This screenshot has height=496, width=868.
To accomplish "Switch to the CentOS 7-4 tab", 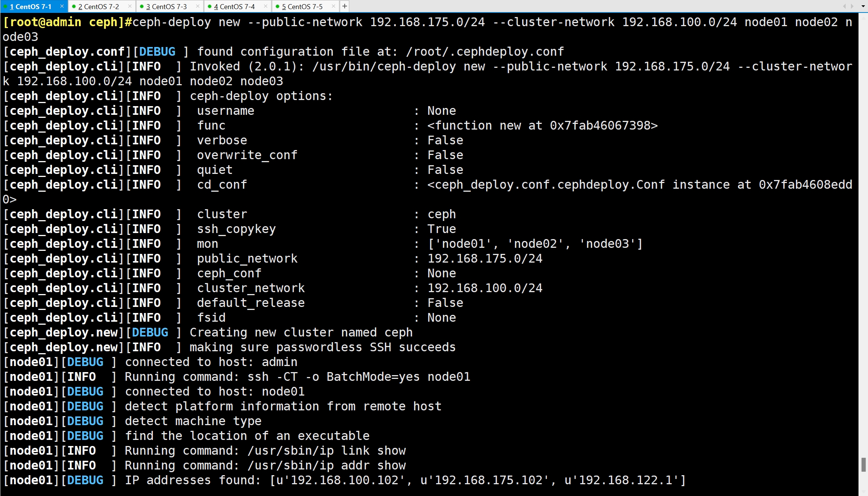I will [234, 6].
